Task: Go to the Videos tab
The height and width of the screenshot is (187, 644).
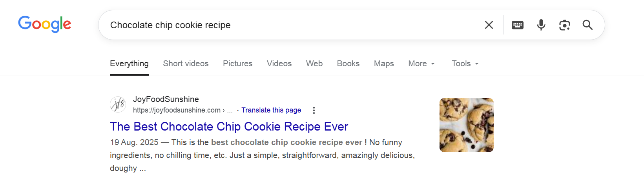Action: 279,64
